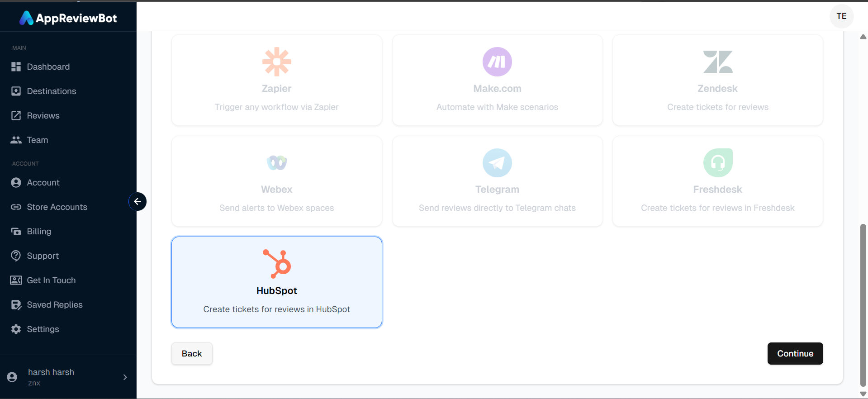Click the Make.com purple logo
868x399 pixels.
[497, 62]
